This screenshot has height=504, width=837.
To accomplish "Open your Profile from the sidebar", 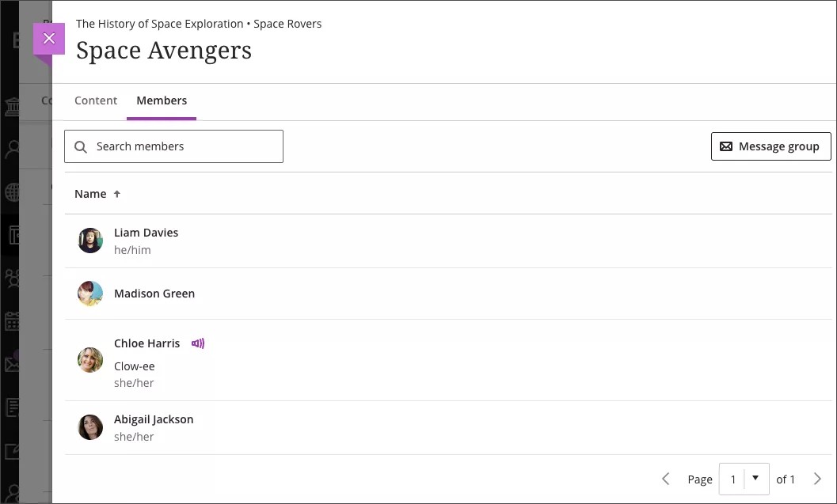I will click(11, 148).
